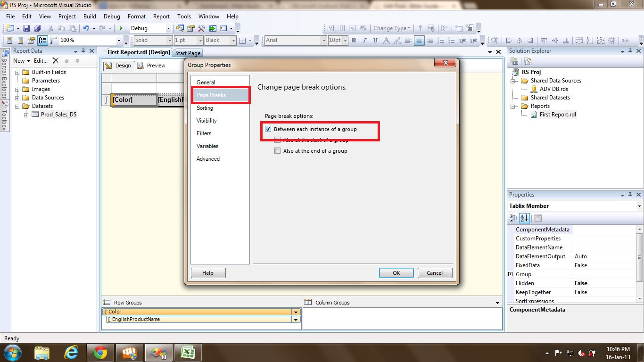Delete item using X icon in Report Data
Image resolution: width=644 pixels, height=362 pixels.
coord(55,61)
